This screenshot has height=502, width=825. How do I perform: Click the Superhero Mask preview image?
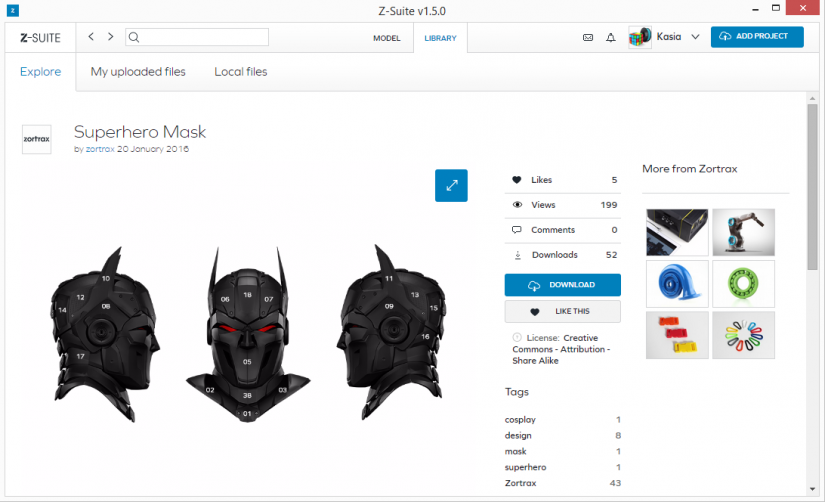point(248,334)
